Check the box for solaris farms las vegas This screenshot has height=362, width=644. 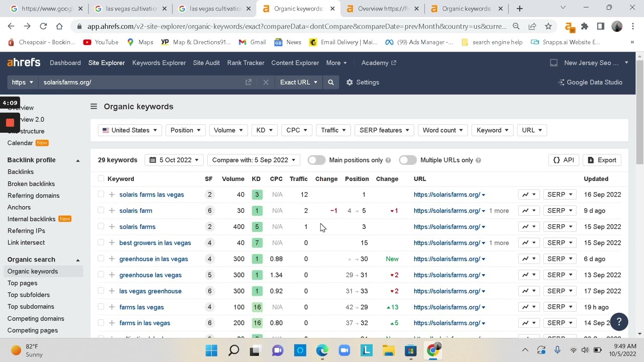101,195
